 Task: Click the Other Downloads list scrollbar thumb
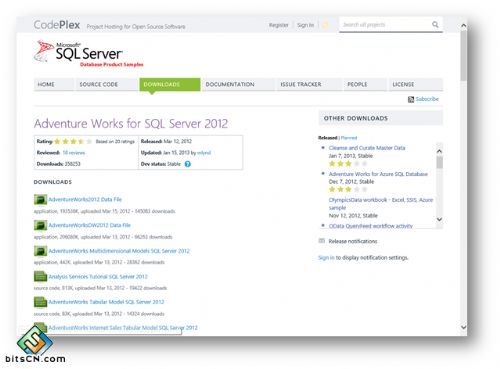(440, 162)
